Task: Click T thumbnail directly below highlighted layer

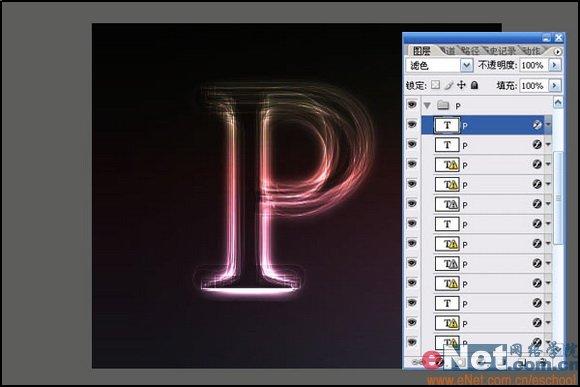Action: pyautogui.click(x=447, y=145)
